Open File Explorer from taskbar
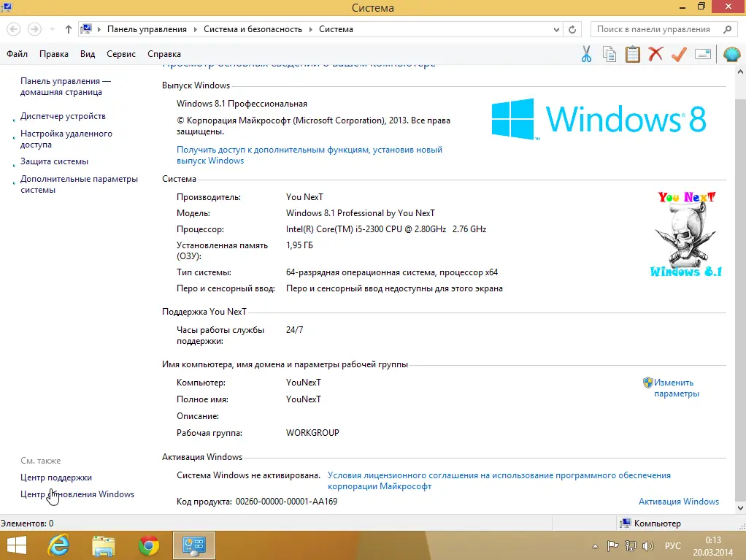Screen dimensions: 746x560 [103, 545]
